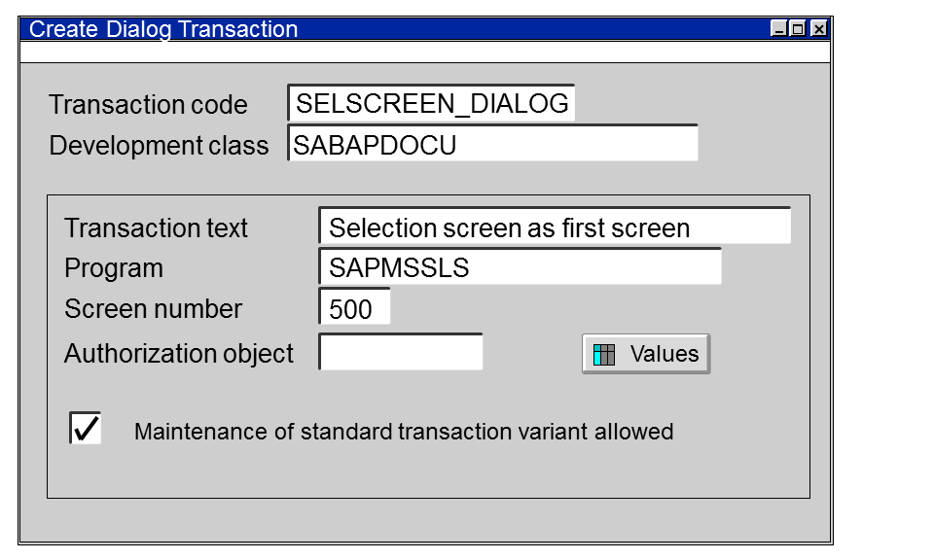Minimize the Create Dialog Transaction window
The height and width of the screenshot is (560, 934).
point(779,29)
